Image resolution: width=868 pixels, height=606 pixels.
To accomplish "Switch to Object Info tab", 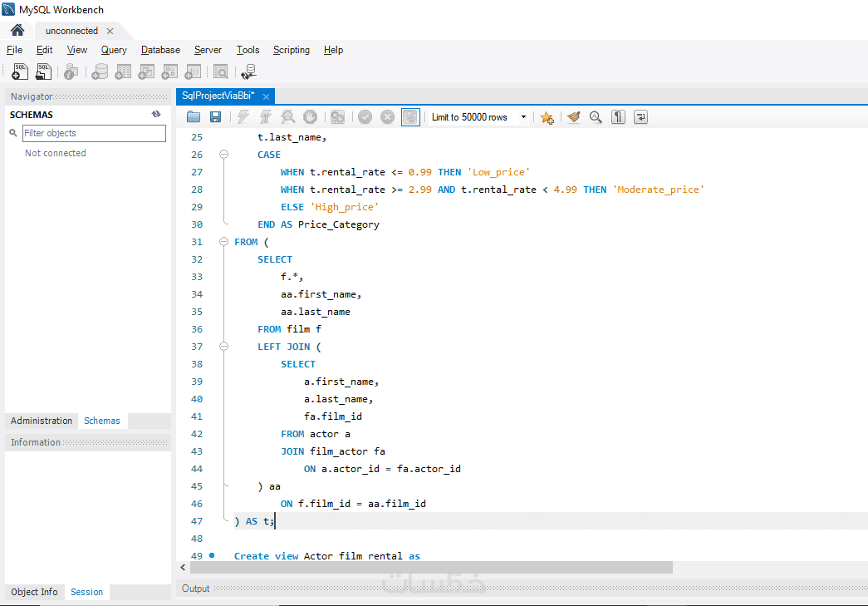I will (x=34, y=592).
